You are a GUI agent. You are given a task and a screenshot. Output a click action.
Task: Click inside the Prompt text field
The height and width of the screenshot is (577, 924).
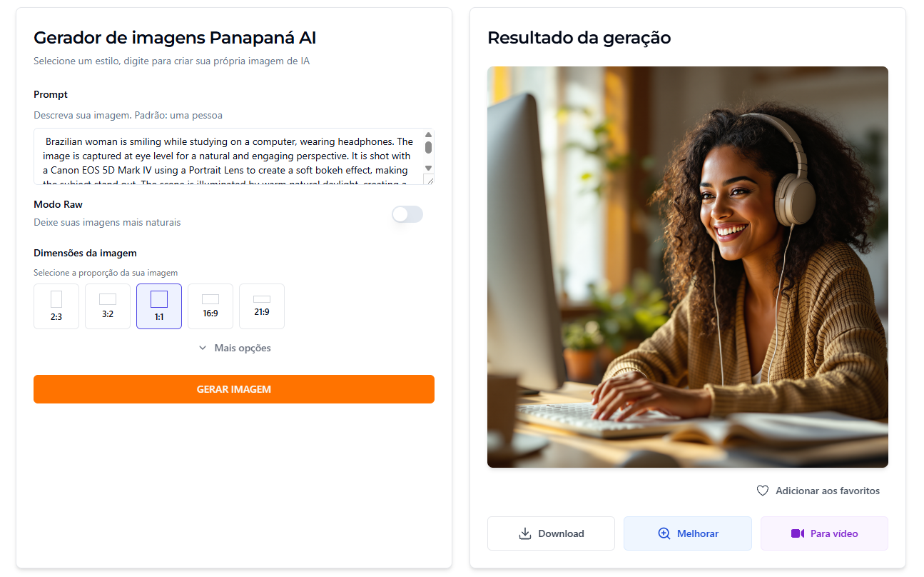[228, 156]
